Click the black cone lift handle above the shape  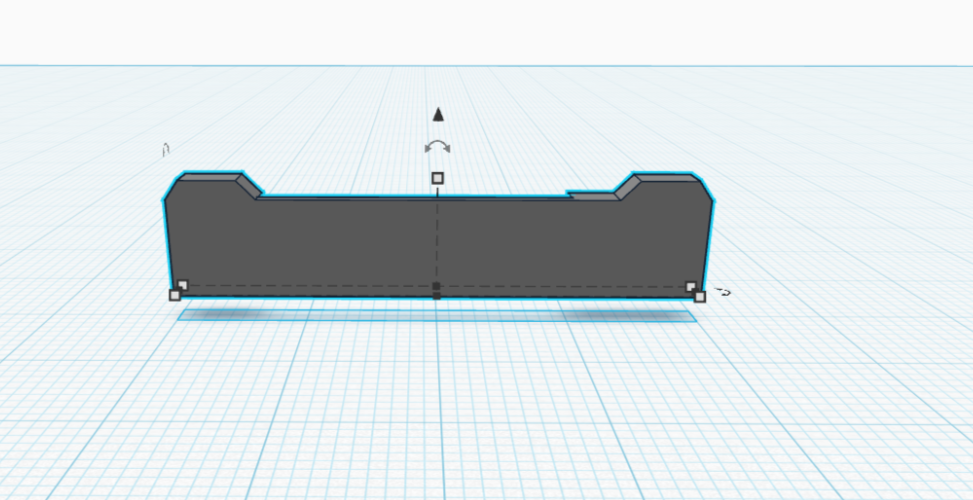pyautogui.click(x=437, y=114)
